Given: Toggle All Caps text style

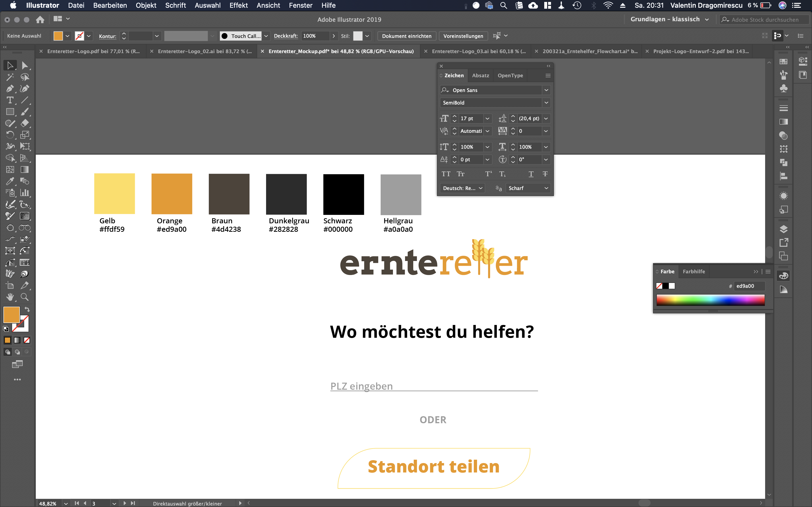Looking at the screenshot, I should tap(446, 174).
